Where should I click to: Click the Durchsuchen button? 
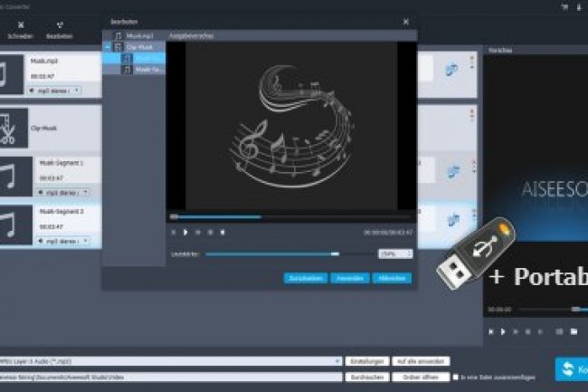click(367, 377)
